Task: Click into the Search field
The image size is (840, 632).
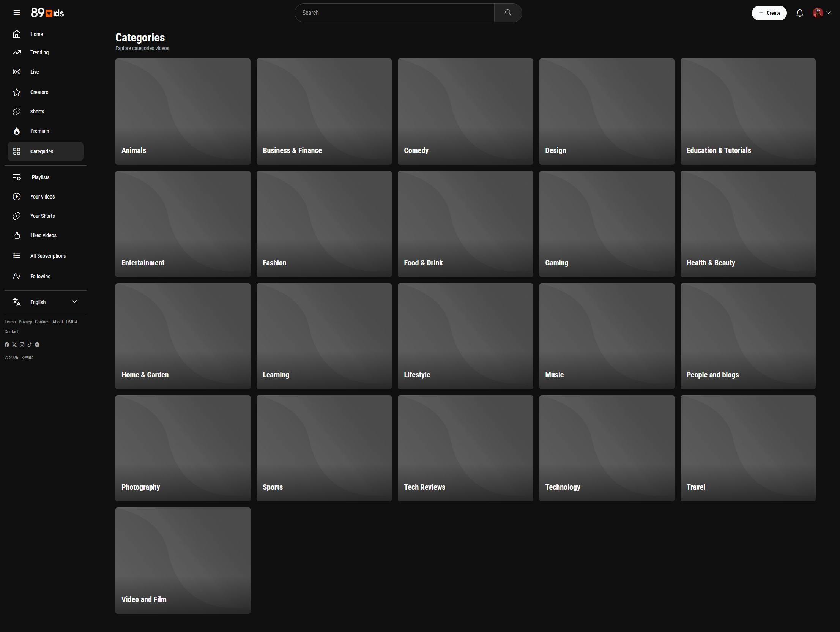Action: pos(395,13)
